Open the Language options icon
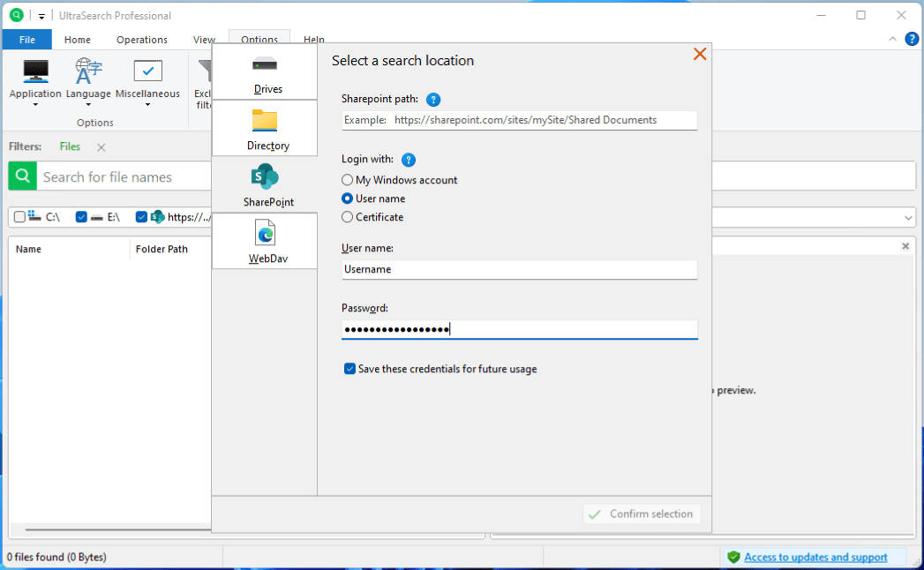The image size is (924, 570). click(x=88, y=71)
